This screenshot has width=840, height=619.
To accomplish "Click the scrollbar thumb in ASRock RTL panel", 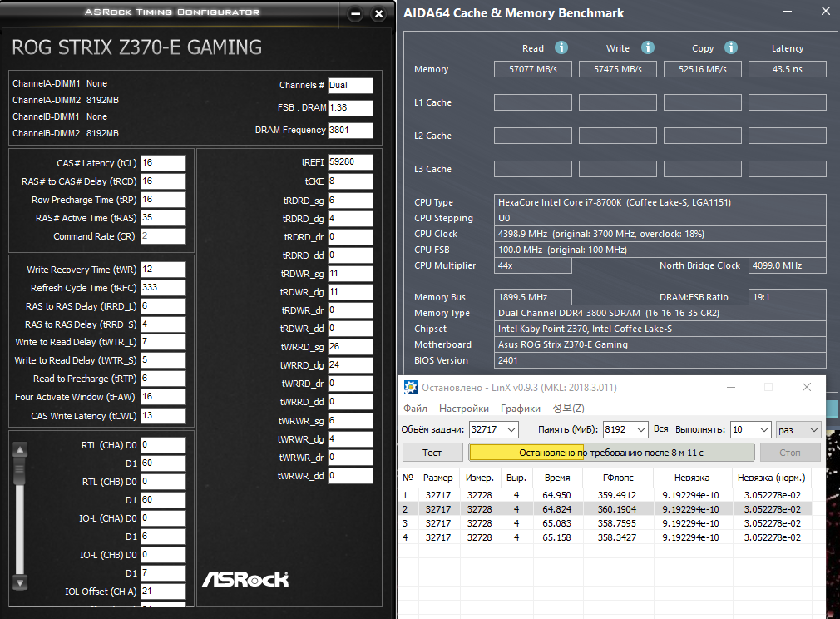I will pos(20,471).
